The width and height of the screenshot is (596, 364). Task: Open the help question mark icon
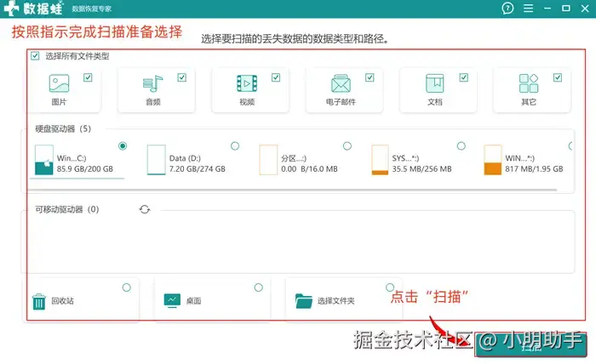(x=507, y=9)
